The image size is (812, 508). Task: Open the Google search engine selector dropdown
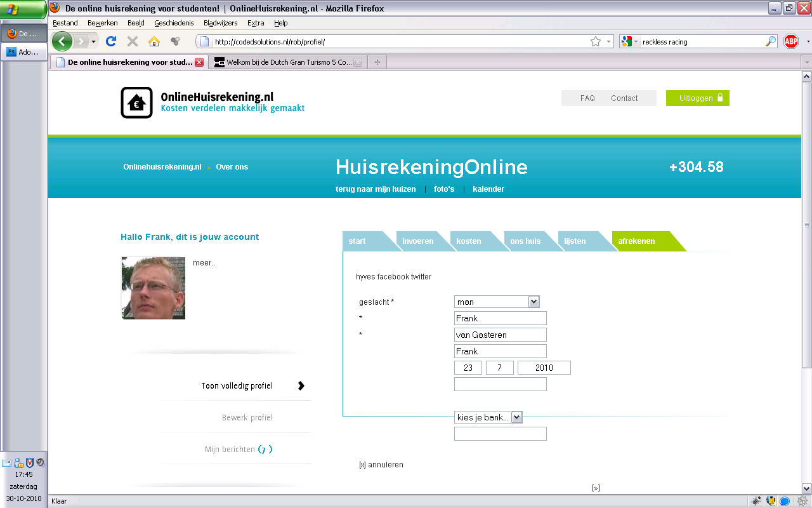(x=629, y=41)
